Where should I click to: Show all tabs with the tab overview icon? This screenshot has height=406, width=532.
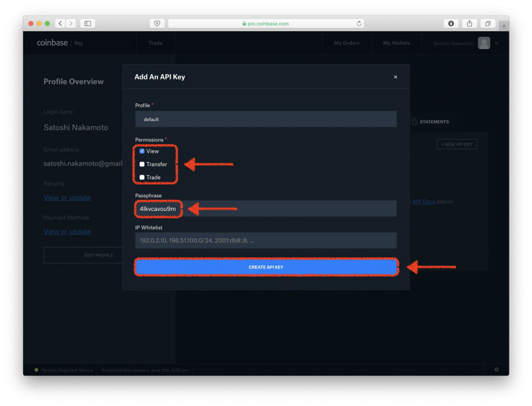[x=487, y=23]
